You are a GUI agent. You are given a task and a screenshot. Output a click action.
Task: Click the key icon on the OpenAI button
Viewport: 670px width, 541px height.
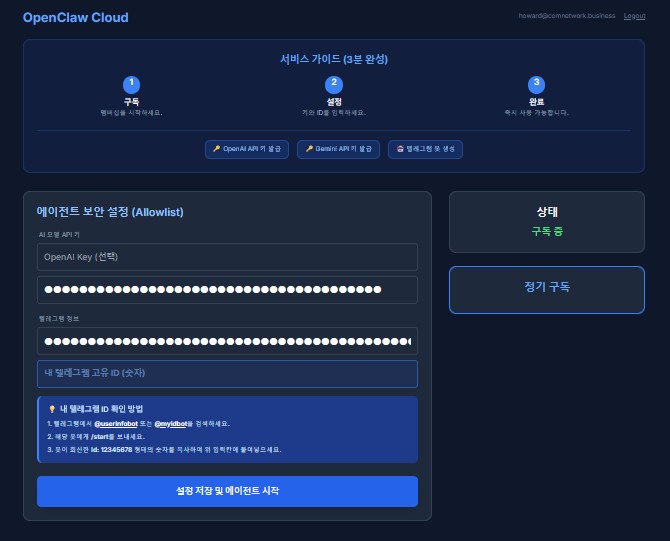pos(217,149)
